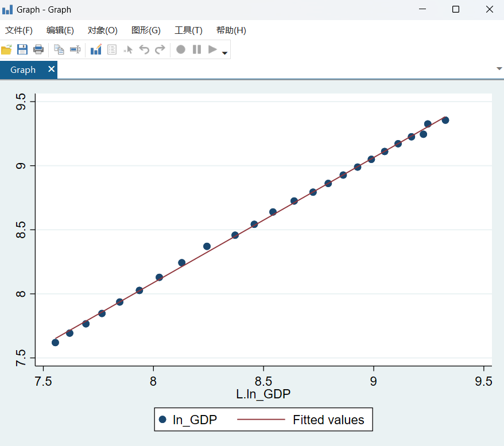This screenshot has height=446, width=504.
Task: Click the Redo arrow in the toolbar
Action: coord(160,49)
